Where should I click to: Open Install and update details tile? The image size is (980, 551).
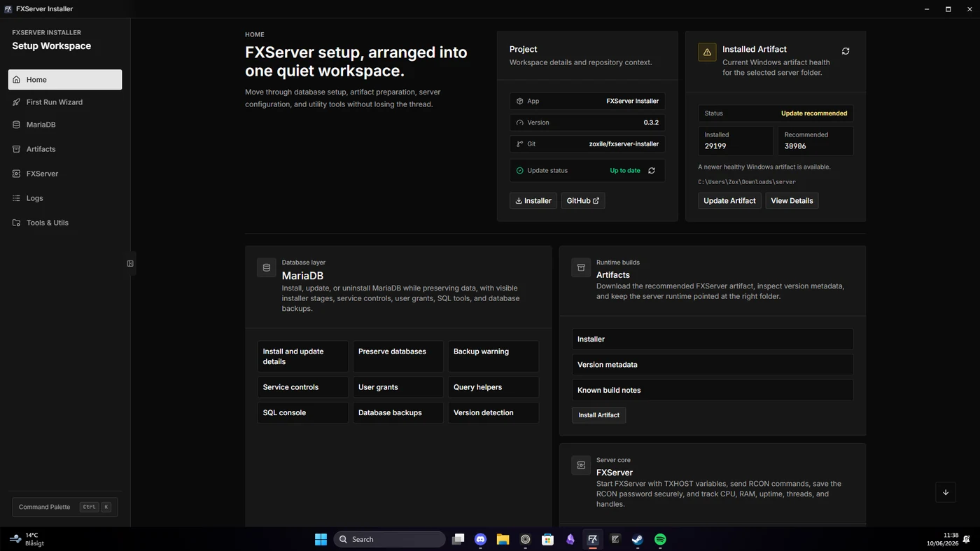(x=303, y=356)
